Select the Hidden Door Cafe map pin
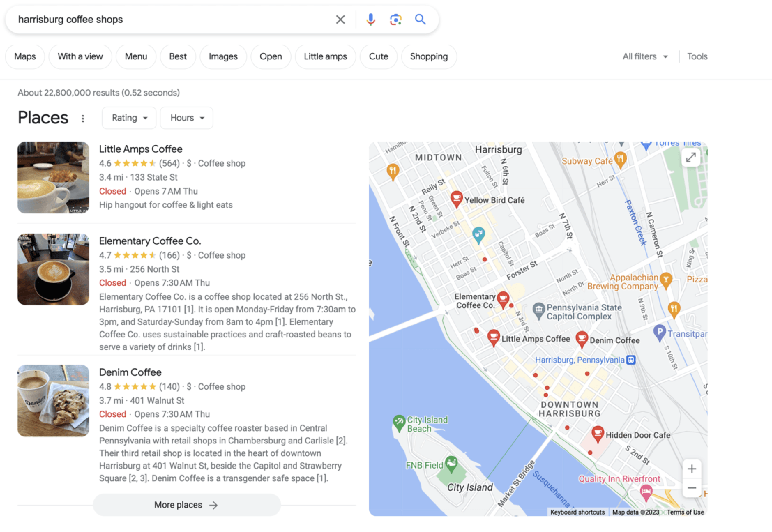Viewport: 772px width, 532px height. 598,434
